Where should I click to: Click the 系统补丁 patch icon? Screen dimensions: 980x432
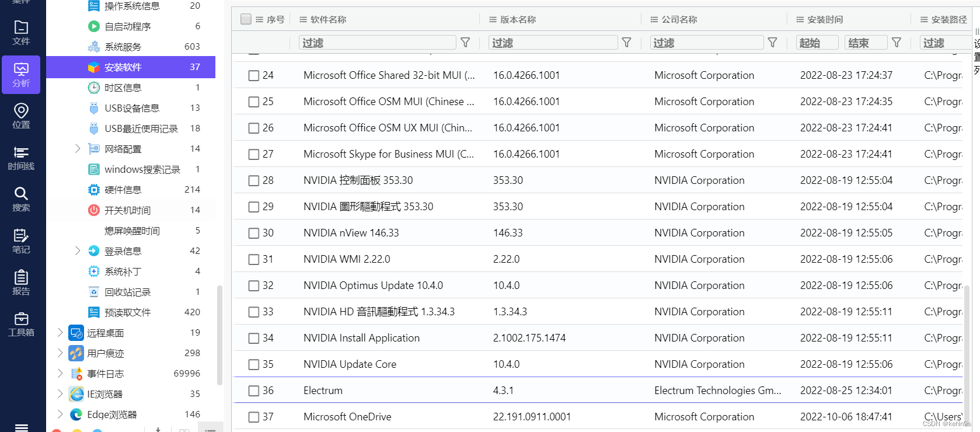tap(93, 271)
